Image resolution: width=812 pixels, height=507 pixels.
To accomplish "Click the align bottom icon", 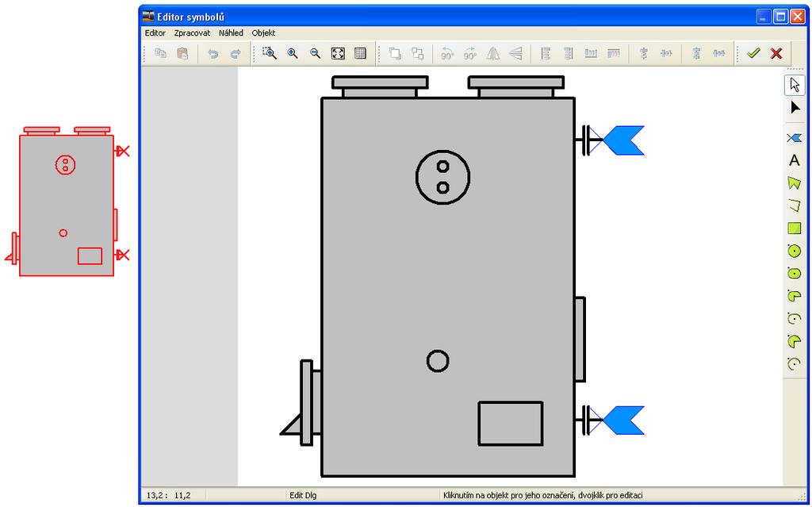I will (591, 53).
